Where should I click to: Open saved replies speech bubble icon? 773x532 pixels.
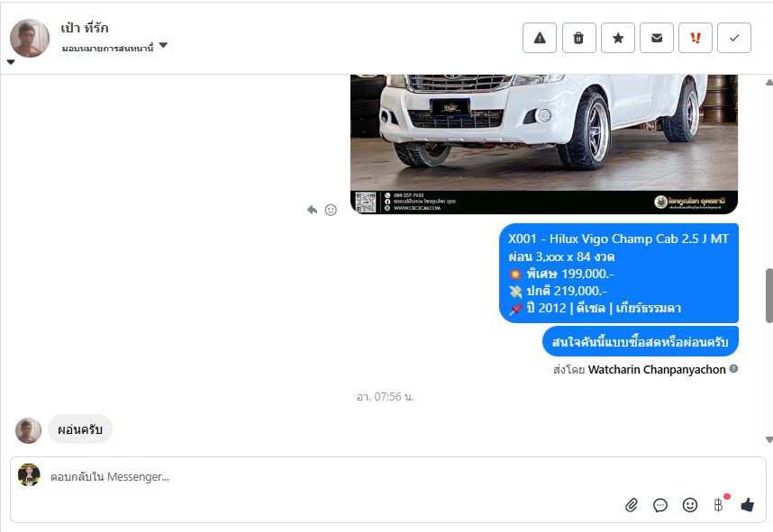(x=660, y=505)
